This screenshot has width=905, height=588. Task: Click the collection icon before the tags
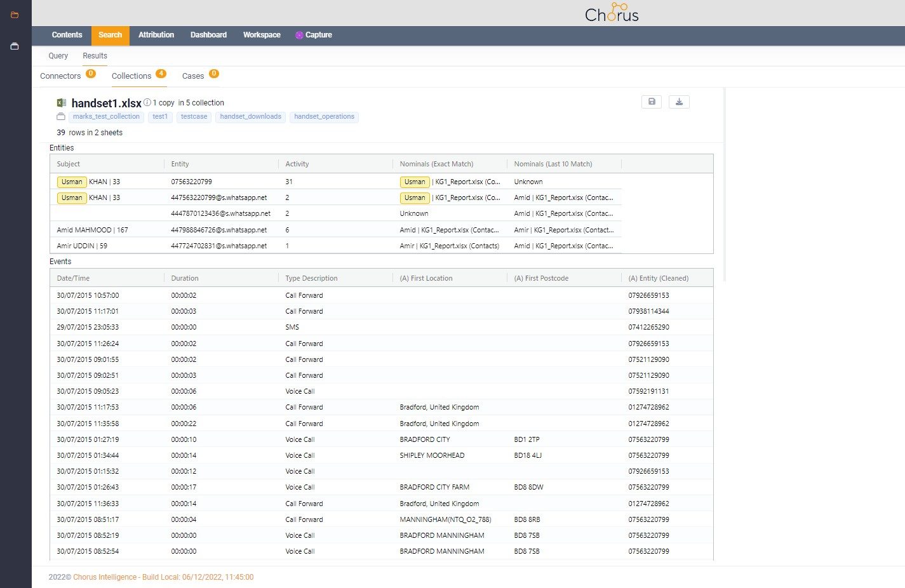61,117
